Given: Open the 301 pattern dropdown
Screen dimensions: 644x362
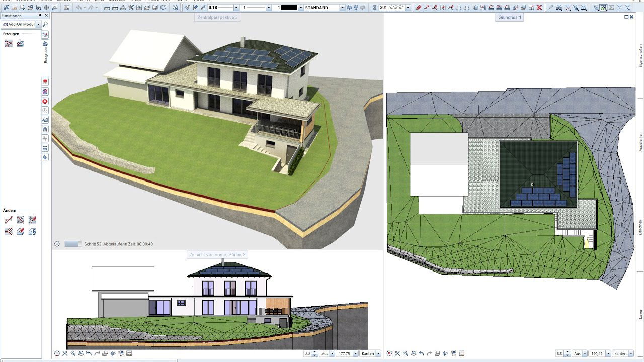Looking at the screenshot, I should (x=408, y=8).
